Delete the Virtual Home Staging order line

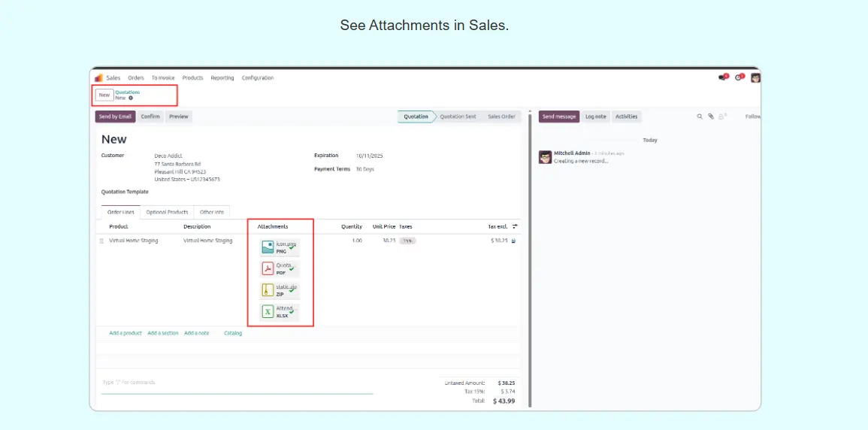[x=514, y=241]
